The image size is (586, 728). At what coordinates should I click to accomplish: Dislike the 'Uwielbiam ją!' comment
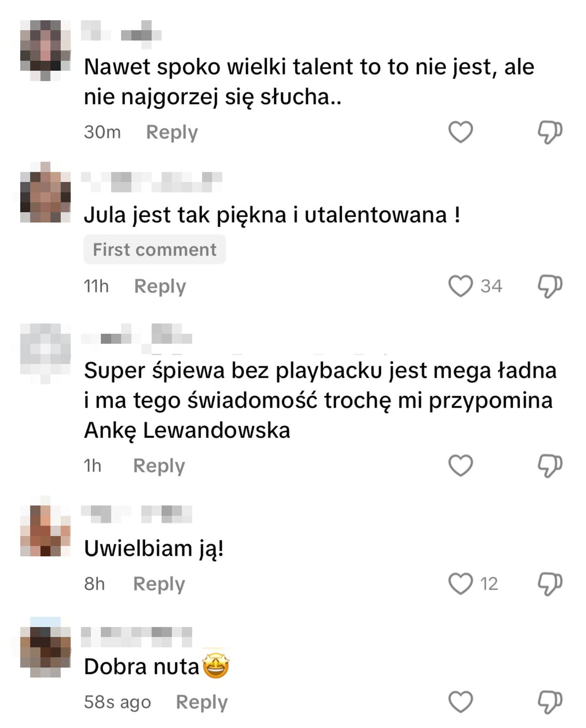pos(550,584)
